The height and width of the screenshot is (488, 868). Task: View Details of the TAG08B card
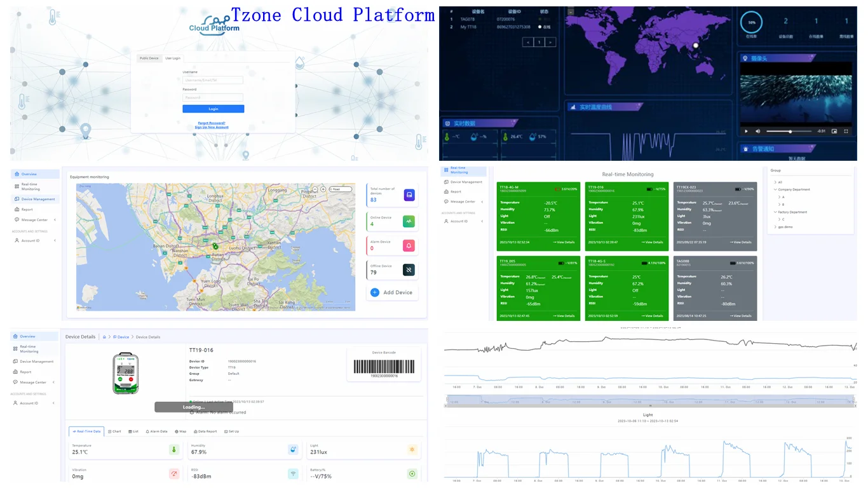[740, 316]
